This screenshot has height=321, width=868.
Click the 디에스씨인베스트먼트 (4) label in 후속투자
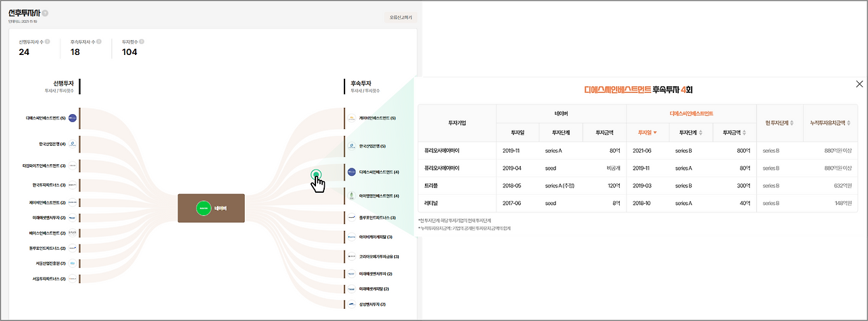point(379,172)
